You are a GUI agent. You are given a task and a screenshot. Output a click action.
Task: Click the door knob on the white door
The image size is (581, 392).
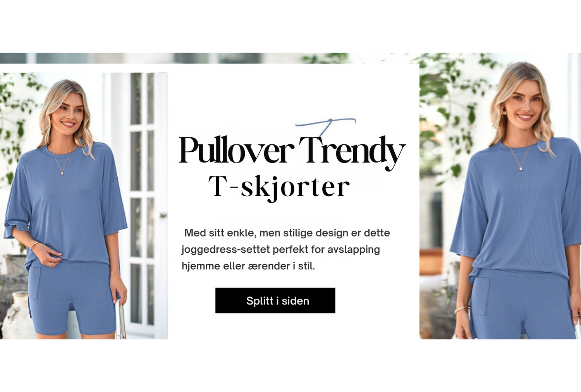(x=163, y=214)
